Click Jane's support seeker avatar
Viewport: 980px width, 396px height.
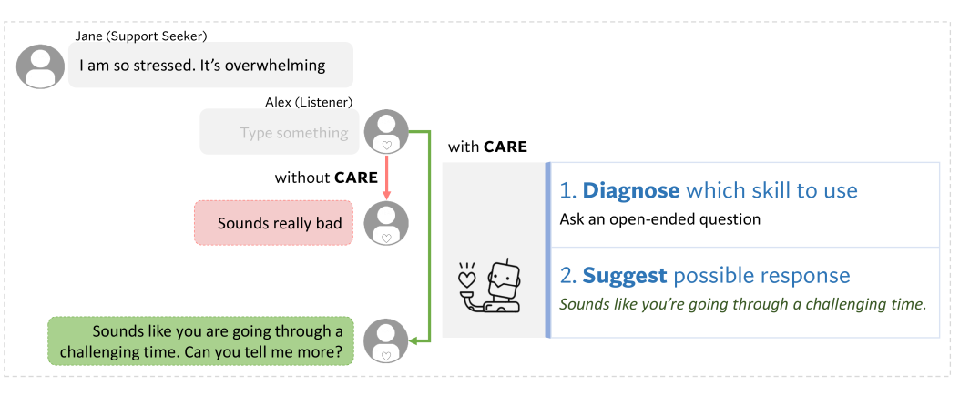(x=40, y=66)
